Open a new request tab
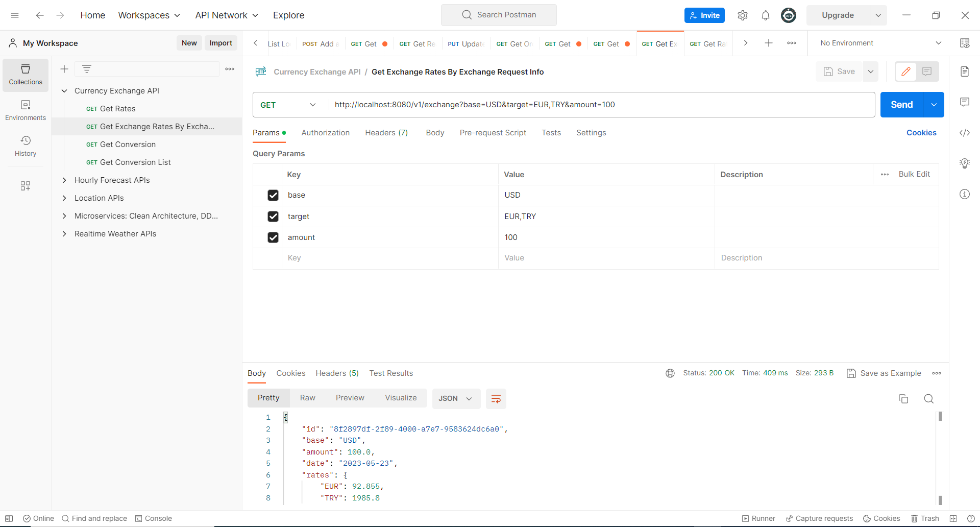980x527 pixels. click(769, 43)
